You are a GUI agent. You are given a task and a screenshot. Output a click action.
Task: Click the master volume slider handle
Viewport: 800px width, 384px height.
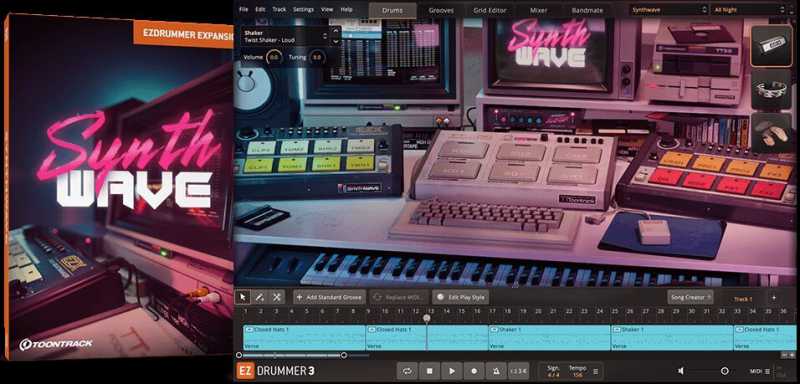pyautogui.click(x=724, y=371)
